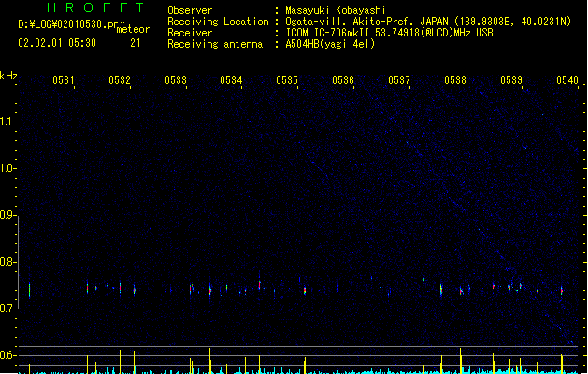The height and width of the screenshot is (374, 588).
Task: Click the 0538 time marker
Action: click(455, 79)
